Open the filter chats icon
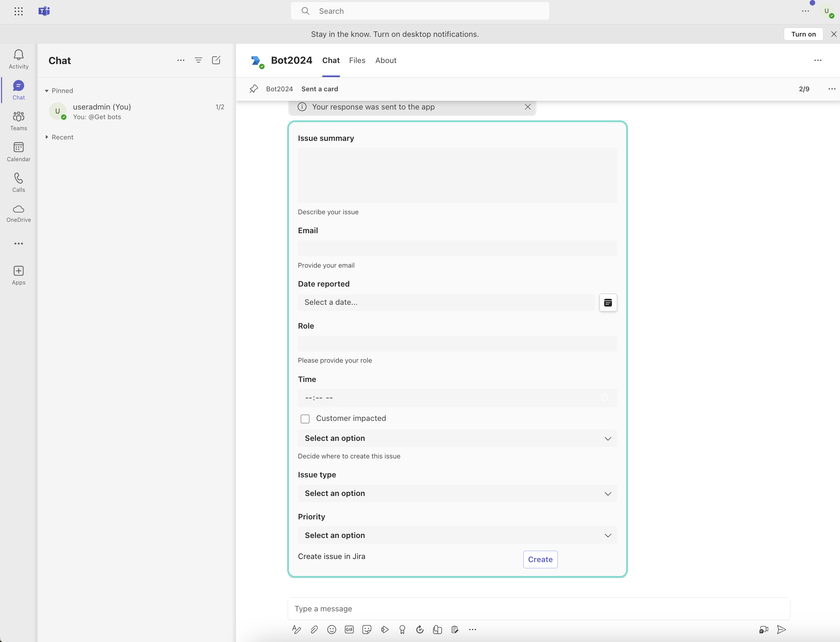Viewport: 840px width, 642px height. click(198, 60)
